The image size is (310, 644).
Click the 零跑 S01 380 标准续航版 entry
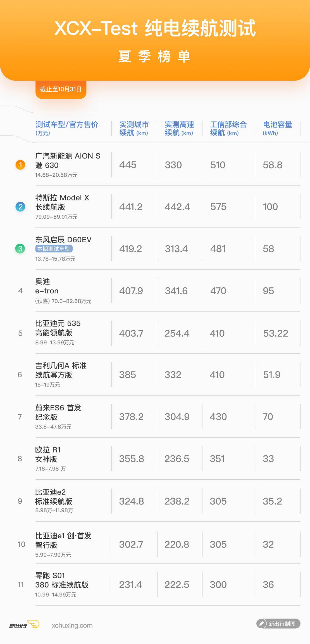pos(62,580)
